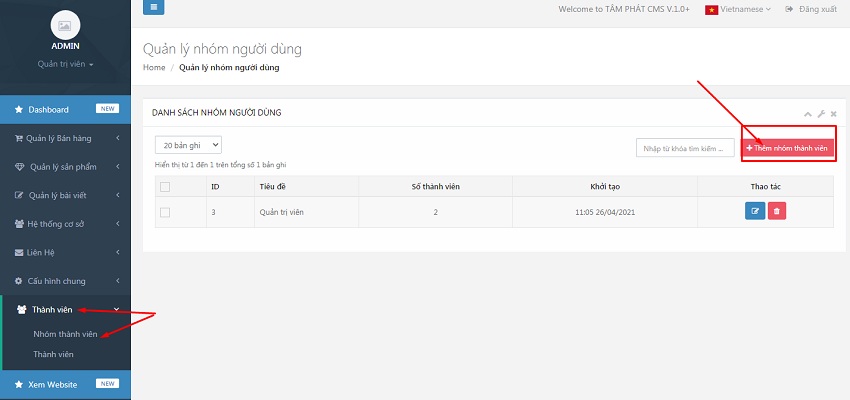
Task: Go to Home breadcrumb link
Action: [x=154, y=68]
